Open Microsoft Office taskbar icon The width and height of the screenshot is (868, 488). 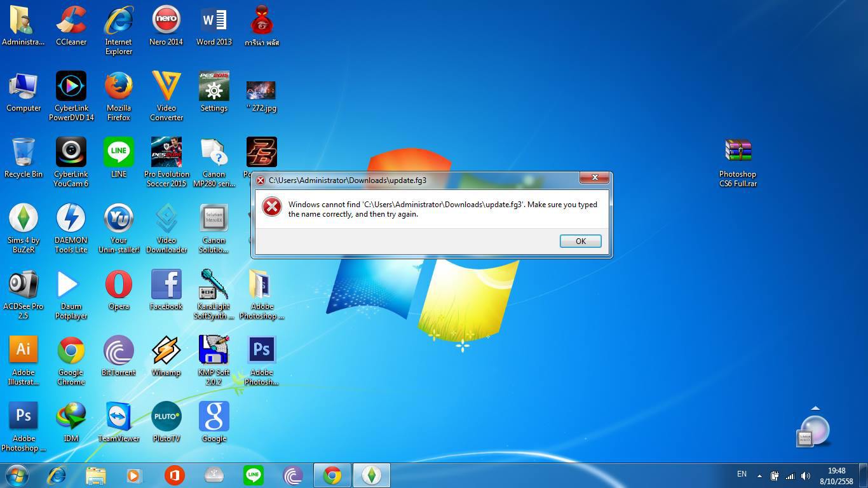point(174,475)
